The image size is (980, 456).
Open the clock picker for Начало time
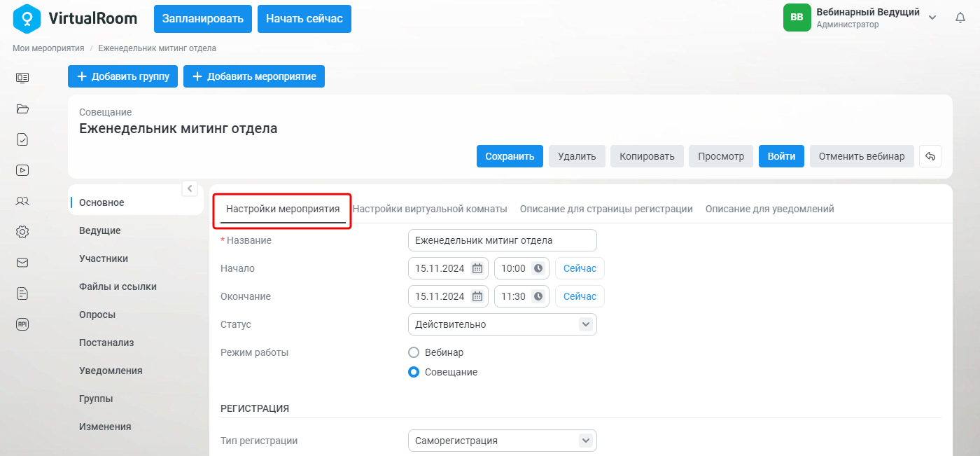[538, 268]
